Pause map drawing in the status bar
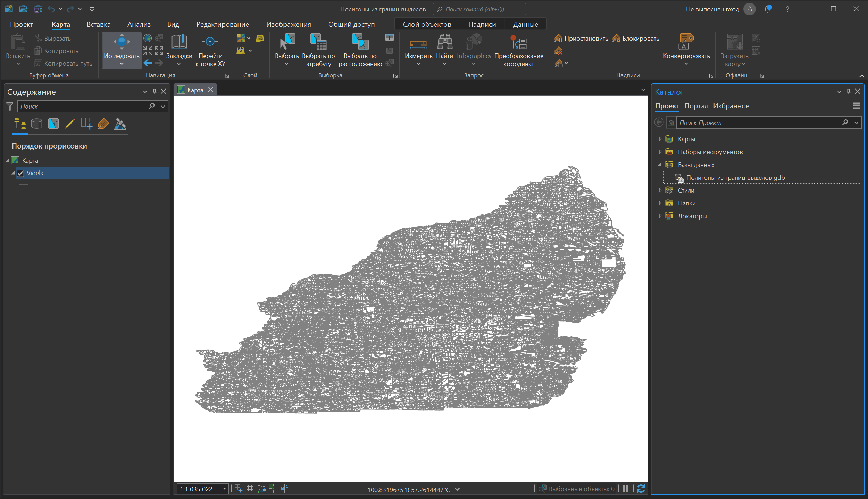The image size is (868, 499). pyautogui.click(x=626, y=489)
